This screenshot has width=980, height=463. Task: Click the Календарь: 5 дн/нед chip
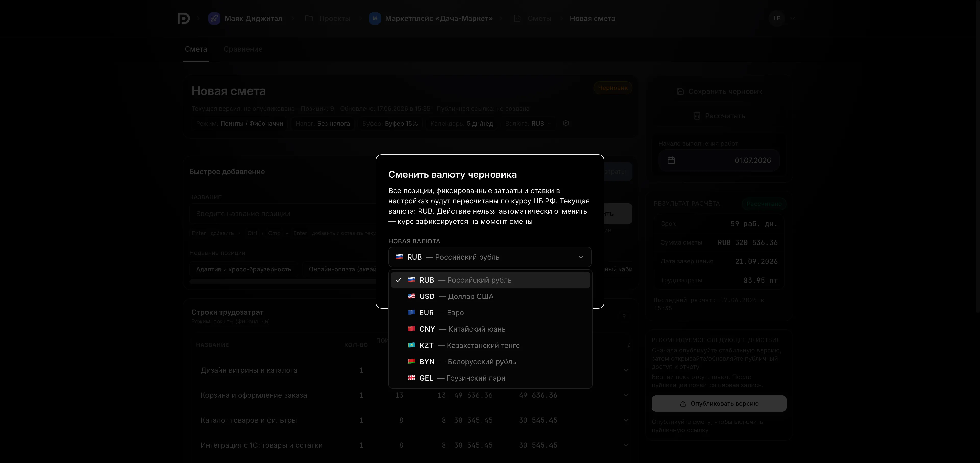pyautogui.click(x=461, y=124)
